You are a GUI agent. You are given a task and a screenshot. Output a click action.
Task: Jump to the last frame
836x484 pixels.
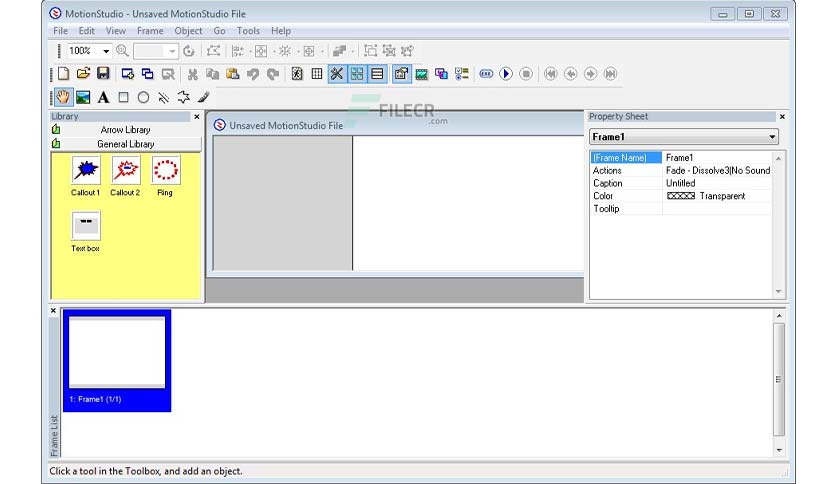(x=610, y=74)
